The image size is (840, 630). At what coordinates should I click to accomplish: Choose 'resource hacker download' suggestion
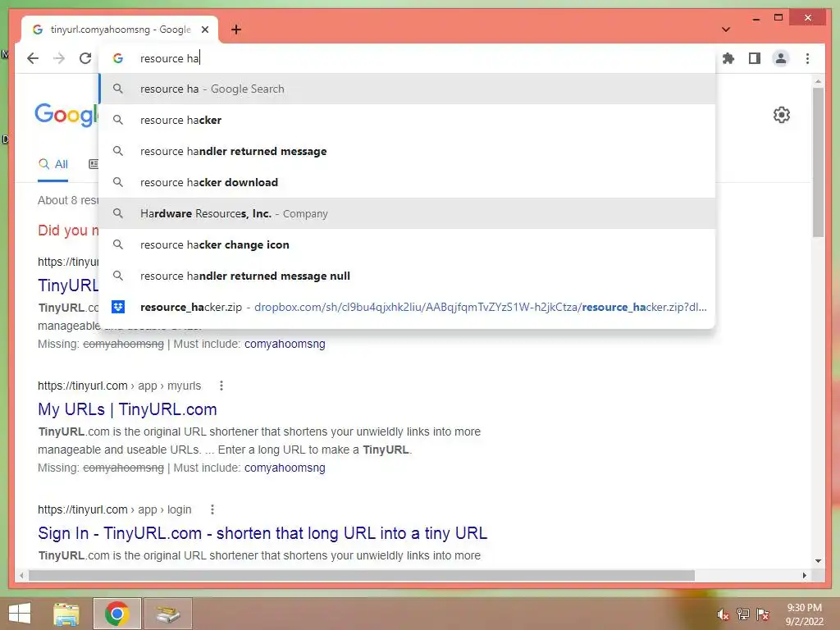point(407,182)
